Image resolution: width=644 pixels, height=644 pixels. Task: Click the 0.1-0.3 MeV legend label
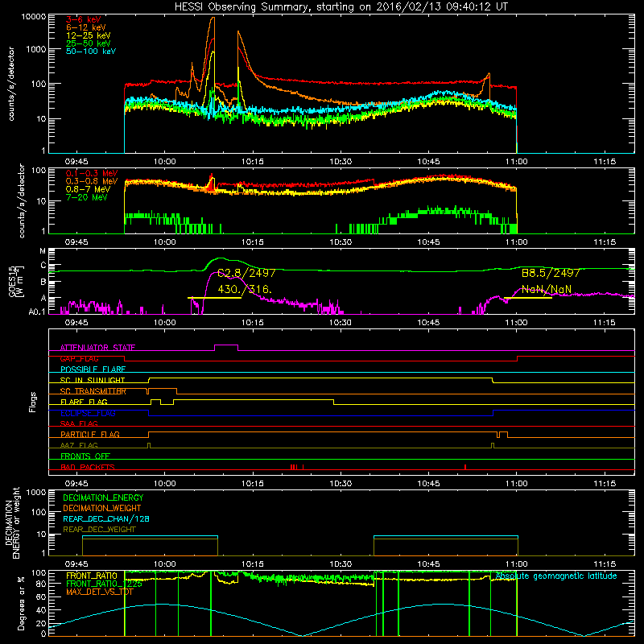tap(92, 173)
